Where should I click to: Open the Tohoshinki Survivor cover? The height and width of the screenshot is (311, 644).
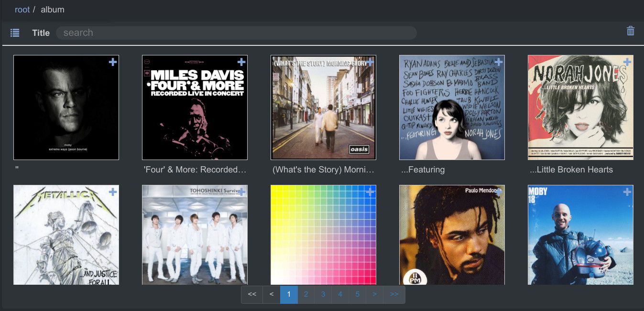tap(195, 235)
